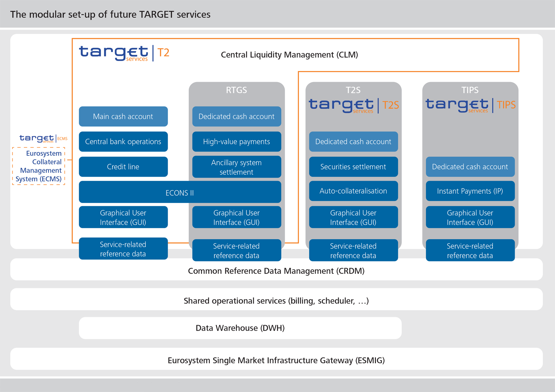Select Central bank operations
The width and height of the screenshot is (555, 392).
coord(123,142)
